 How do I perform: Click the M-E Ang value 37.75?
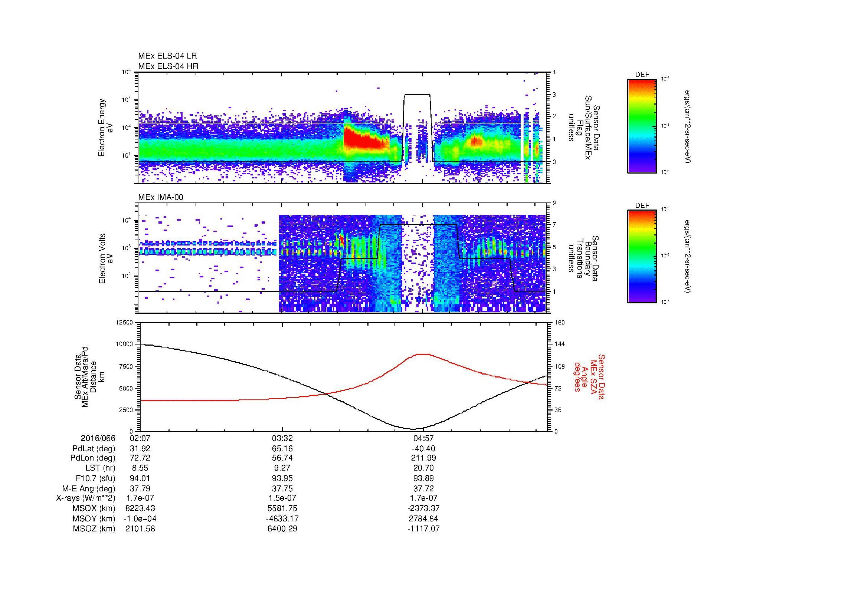point(282,488)
